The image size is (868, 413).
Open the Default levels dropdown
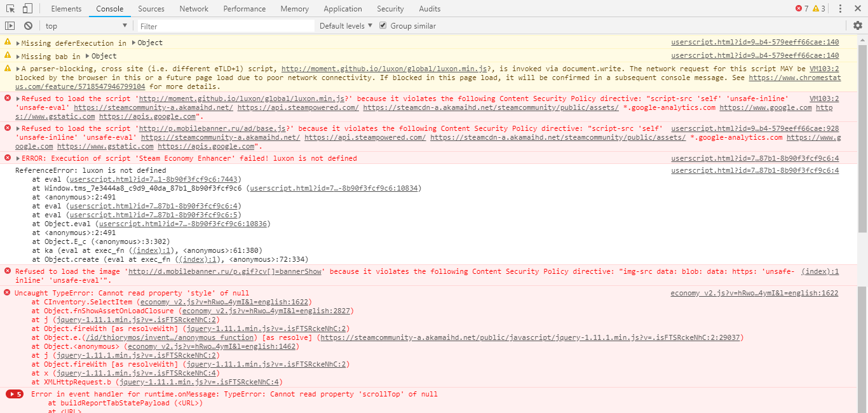[x=346, y=26]
